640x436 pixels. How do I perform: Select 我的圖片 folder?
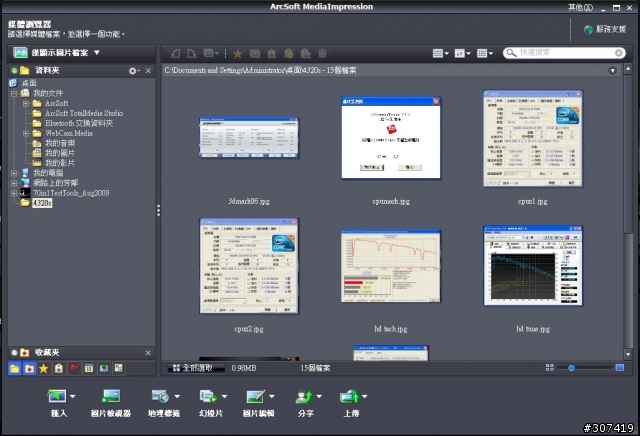click(x=60, y=153)
